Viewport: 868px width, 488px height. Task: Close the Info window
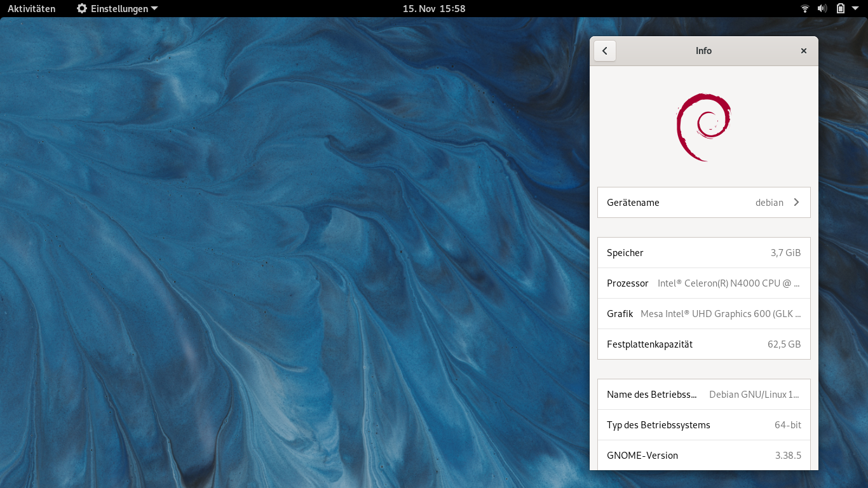pos(804,51)
